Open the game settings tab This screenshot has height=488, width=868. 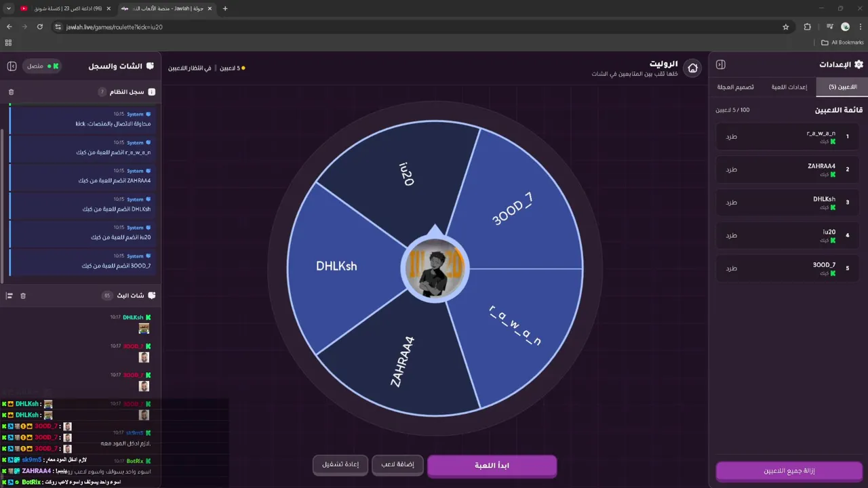789,87
